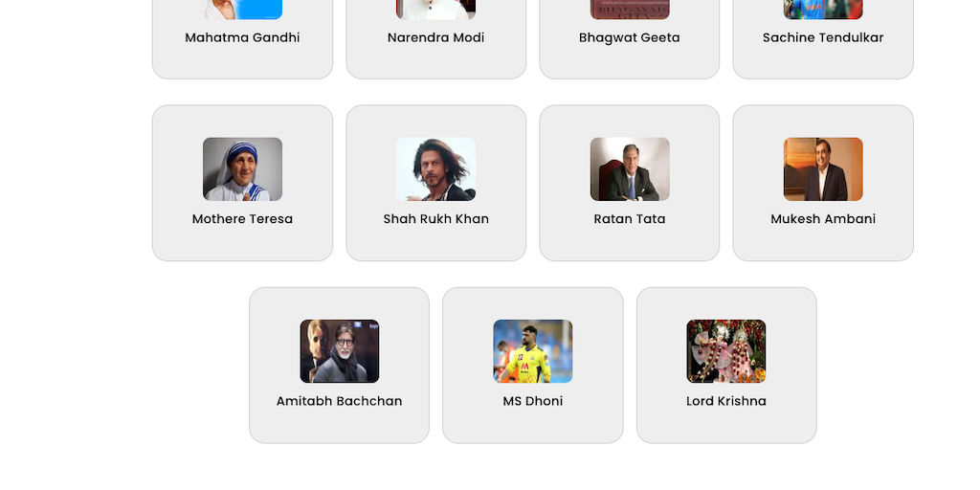Viewport: 980px width, 490px height.
Task: Click the Ratan Tata name text
Action: click(x=630, y=219)
